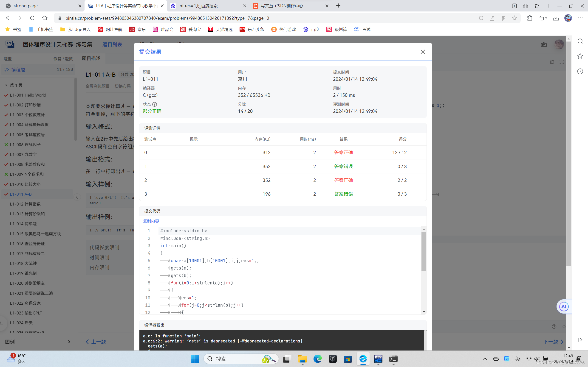Click the bookmark star in address bar

pyautogui.click(x=514, y=18)
